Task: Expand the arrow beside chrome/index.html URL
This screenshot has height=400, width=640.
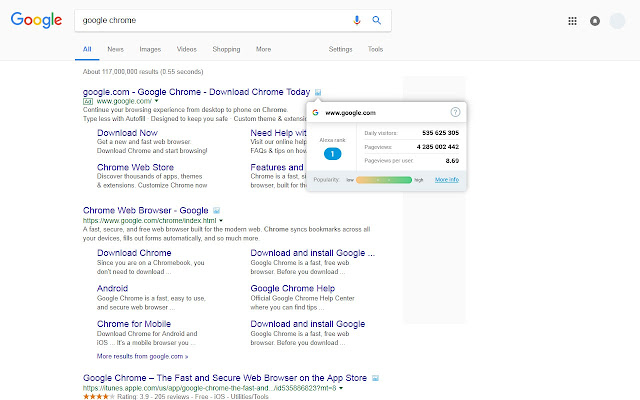Action: [221, 220]
